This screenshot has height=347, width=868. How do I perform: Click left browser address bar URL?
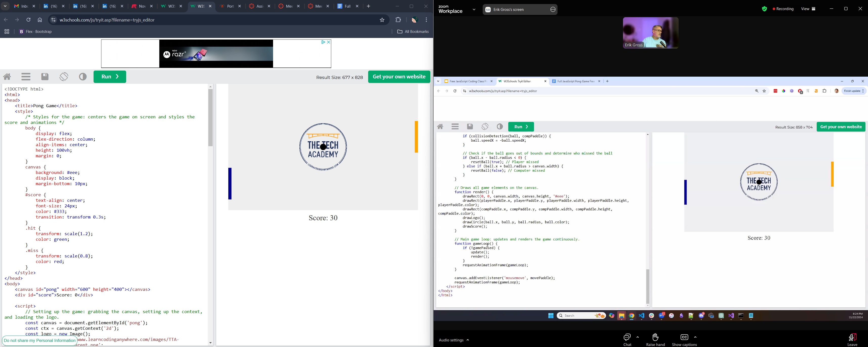click(x=107, y=20)
